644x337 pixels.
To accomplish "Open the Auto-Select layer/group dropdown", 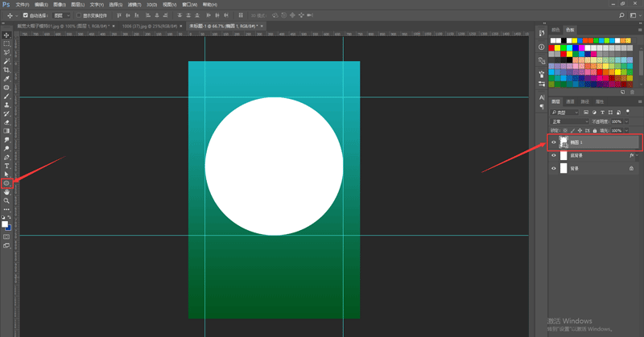I will (62, 15).
